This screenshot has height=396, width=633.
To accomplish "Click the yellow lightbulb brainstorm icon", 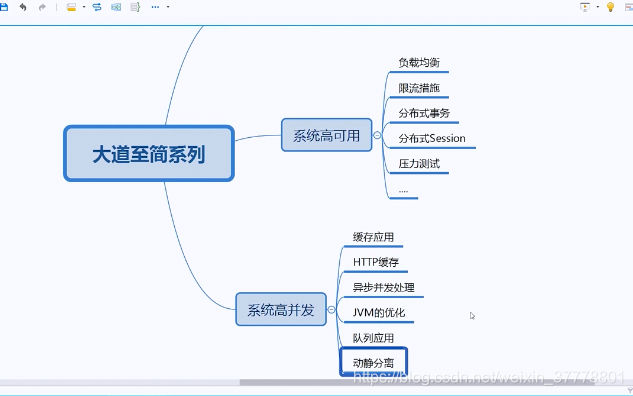I will pyautogui.click(x=610, y=7).
